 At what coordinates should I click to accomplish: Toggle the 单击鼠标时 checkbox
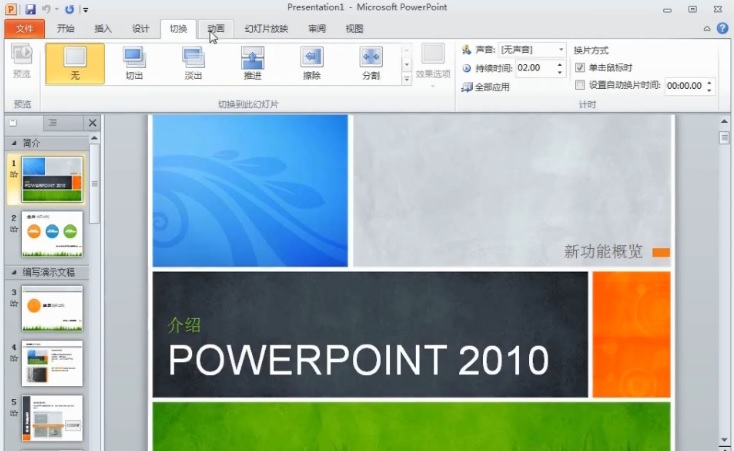[580, 67]
